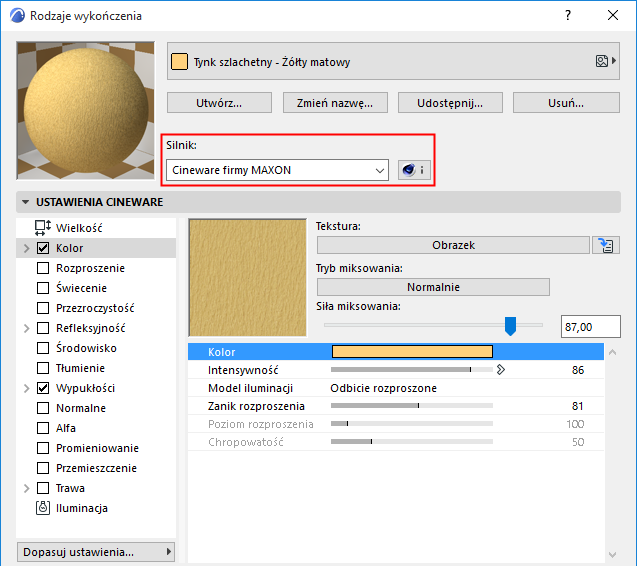Open Dopasuj ustawienia menu button
The image size is (637, 566).
[96, 552]
